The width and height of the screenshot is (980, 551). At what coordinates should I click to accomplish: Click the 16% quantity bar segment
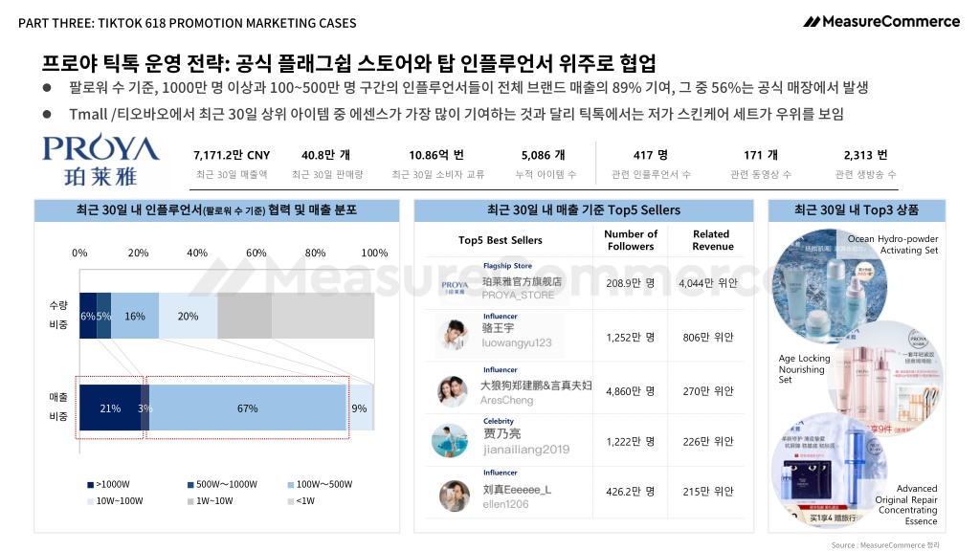pos(135,316)
